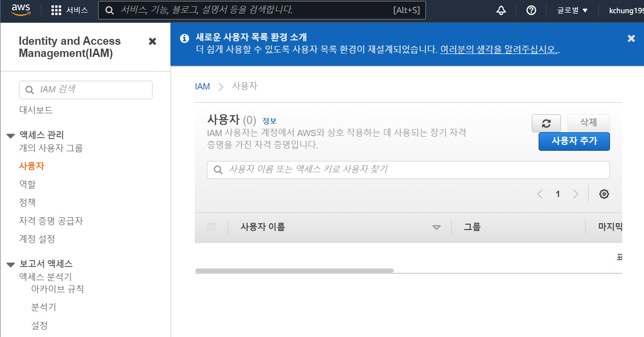Click the horizontal table scrollbar
The width and height of the screenshot is (644, 337).
(294, 270)
